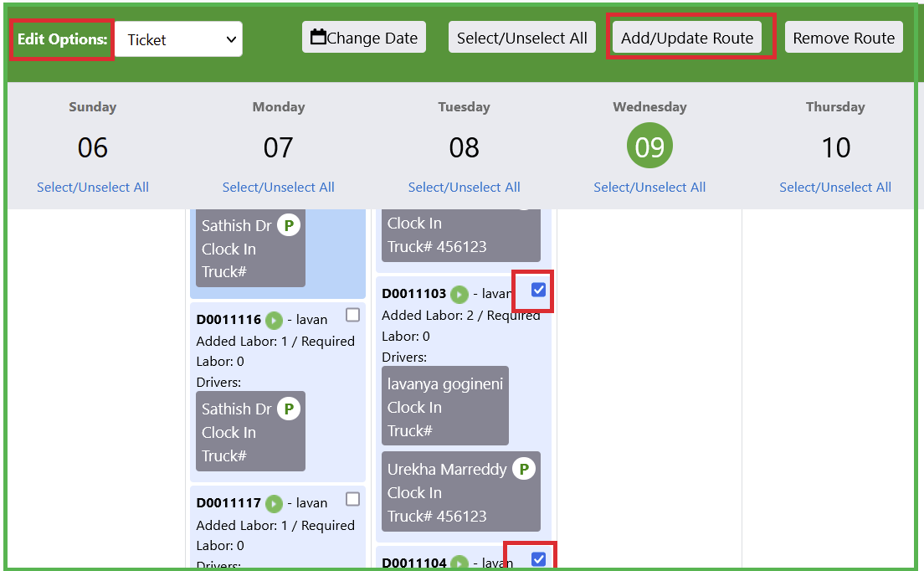Open the lavanya gogineni driver card
924x571 pixels.
click(445, 405)
